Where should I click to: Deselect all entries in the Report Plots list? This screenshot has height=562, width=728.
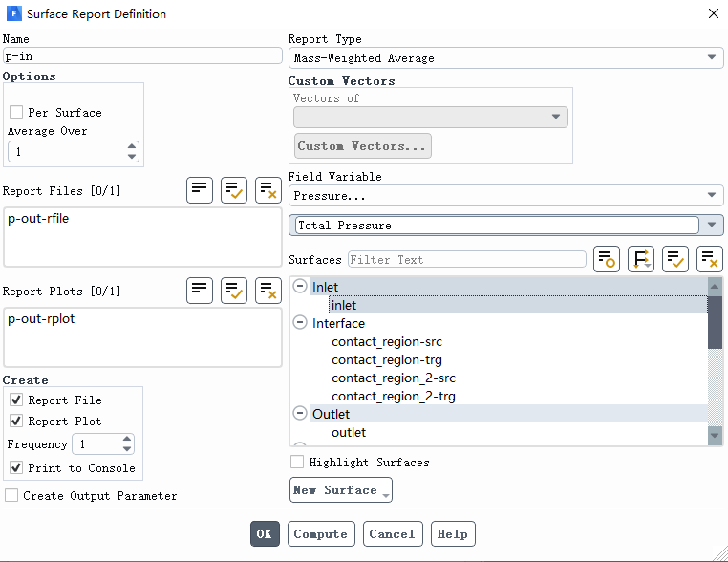[268, 290]
